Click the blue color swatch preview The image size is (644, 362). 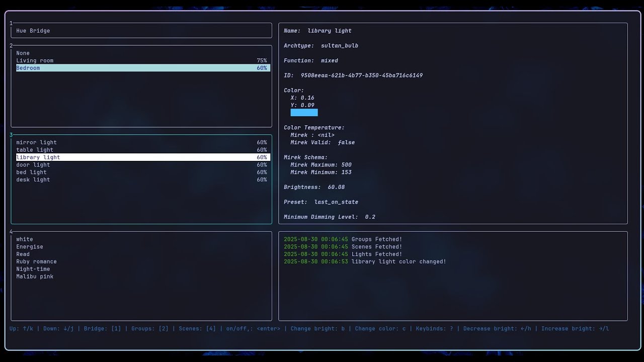[x=304, y=113]
